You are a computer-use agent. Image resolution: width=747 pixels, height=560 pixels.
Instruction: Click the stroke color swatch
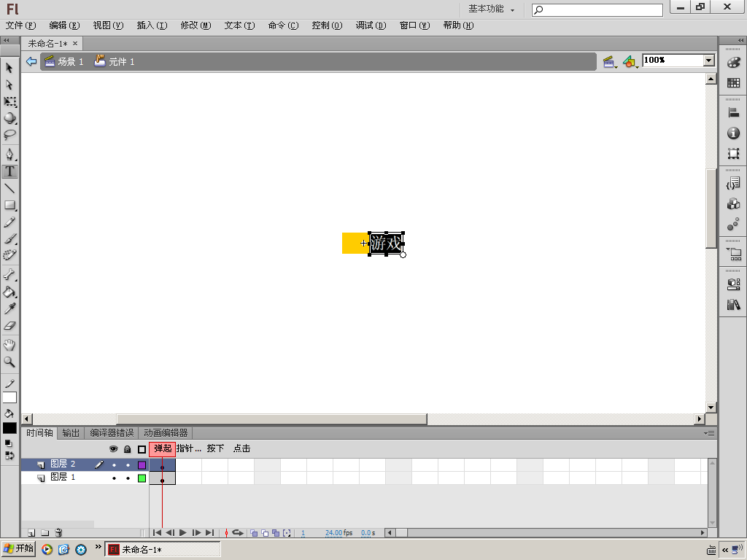click(9, 397)
